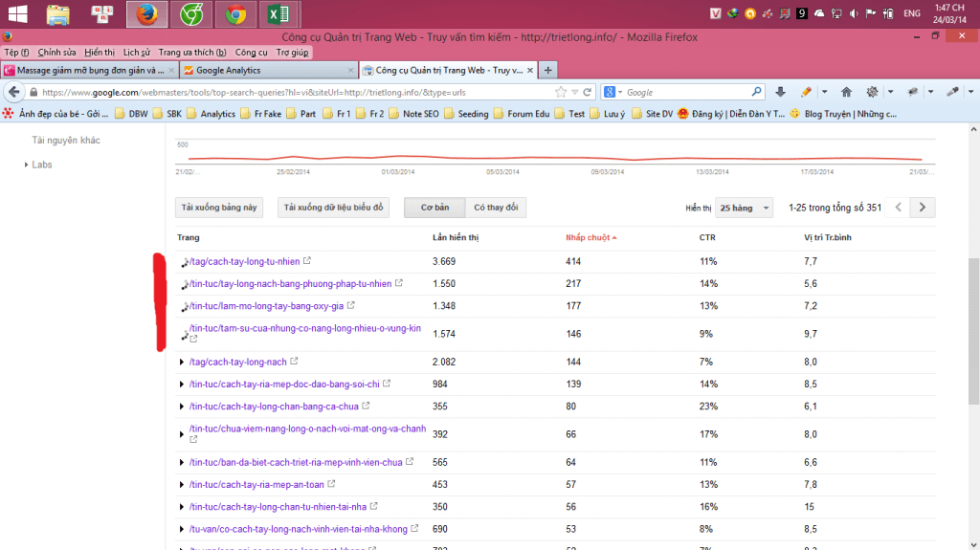Open external link icon for cach-tay-ria-mep-an-toan
This screenshot has width=980, height=550.
(x=331, y=484)
